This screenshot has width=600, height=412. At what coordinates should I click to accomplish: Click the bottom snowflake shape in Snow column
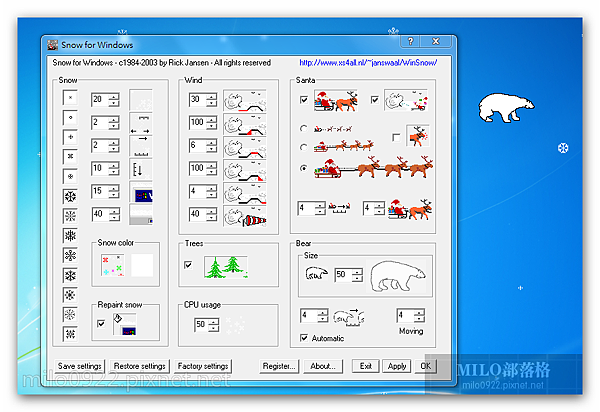[70, 334]
